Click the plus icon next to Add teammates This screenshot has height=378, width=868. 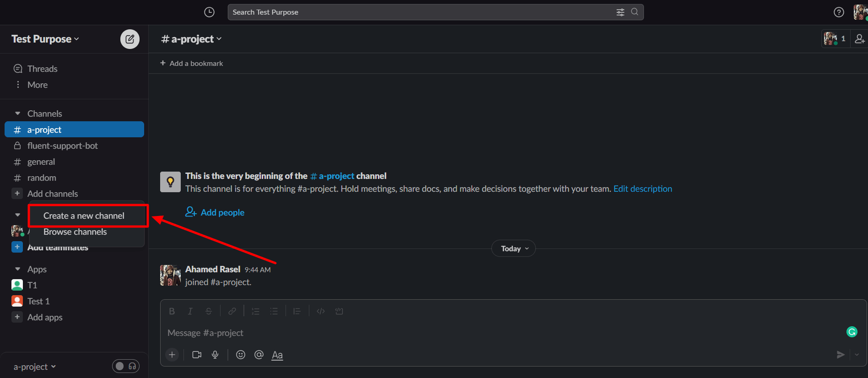pos(17,247)
